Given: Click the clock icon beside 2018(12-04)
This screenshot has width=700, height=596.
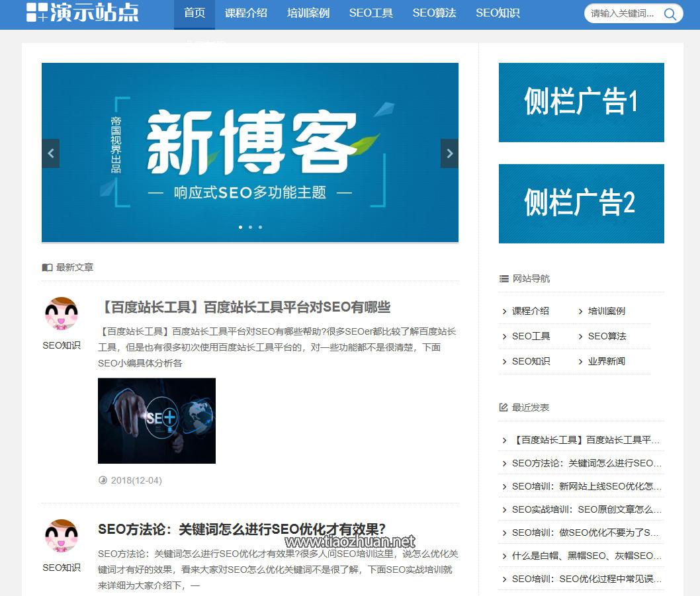Looking at the screenshot, I should [103, 480].
